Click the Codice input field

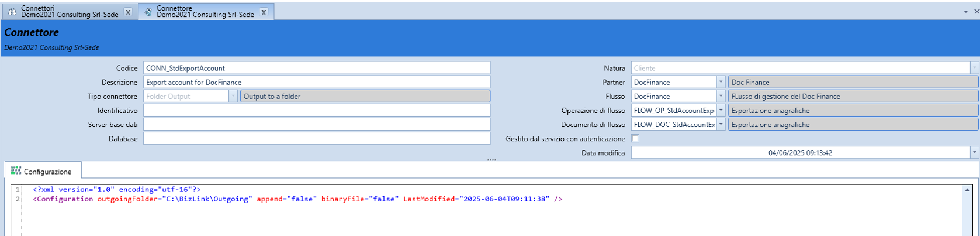[316, 69]
